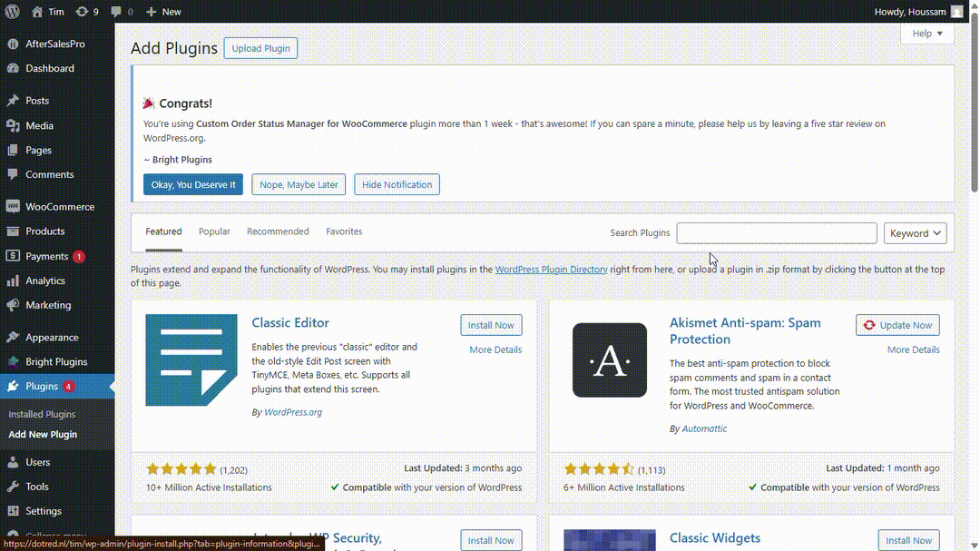Click the page vertical scrollbar
This screenshot has width=980, height=551.
tap(975, 103)
